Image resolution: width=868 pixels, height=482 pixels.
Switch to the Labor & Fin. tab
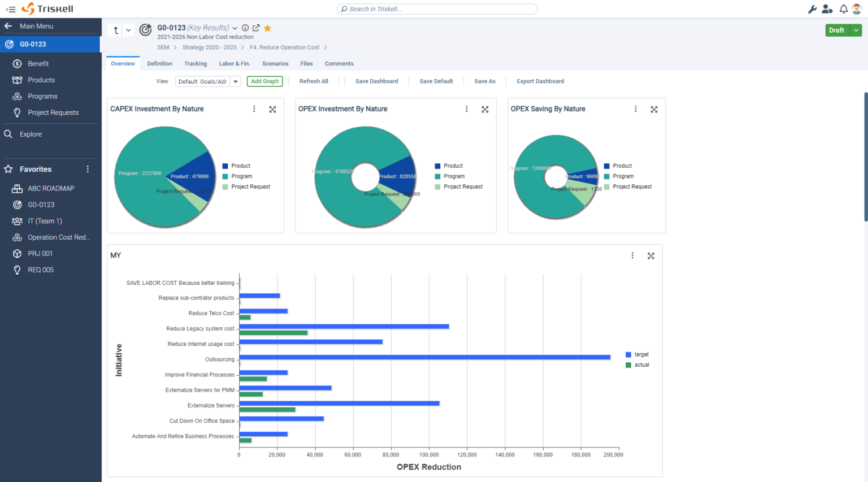pos(235,64)
